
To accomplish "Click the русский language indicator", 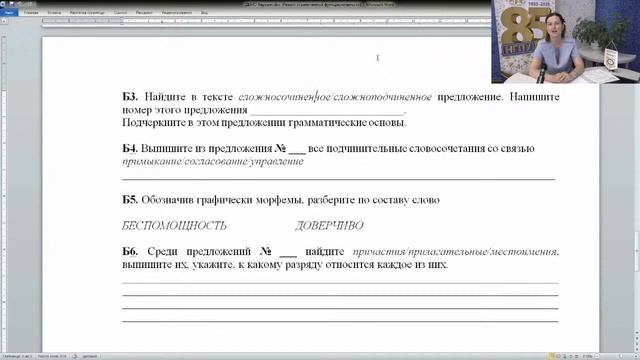I will pos(90,356).
